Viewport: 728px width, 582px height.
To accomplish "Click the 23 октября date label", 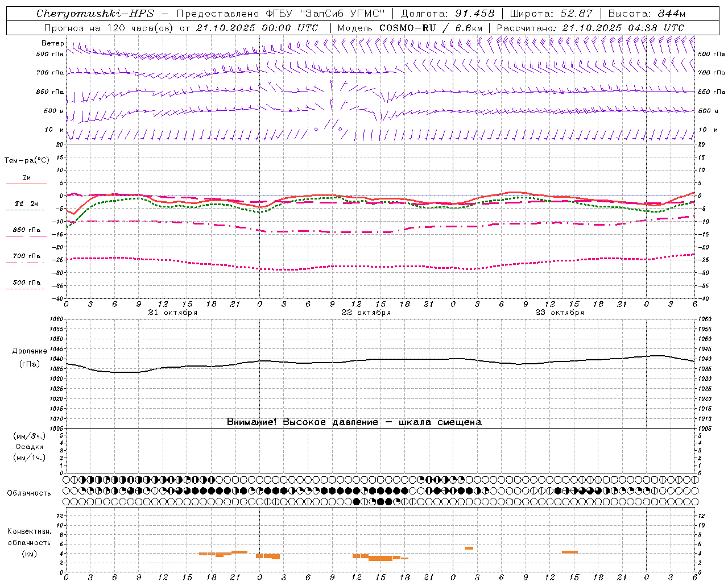I will pos(559,313).
